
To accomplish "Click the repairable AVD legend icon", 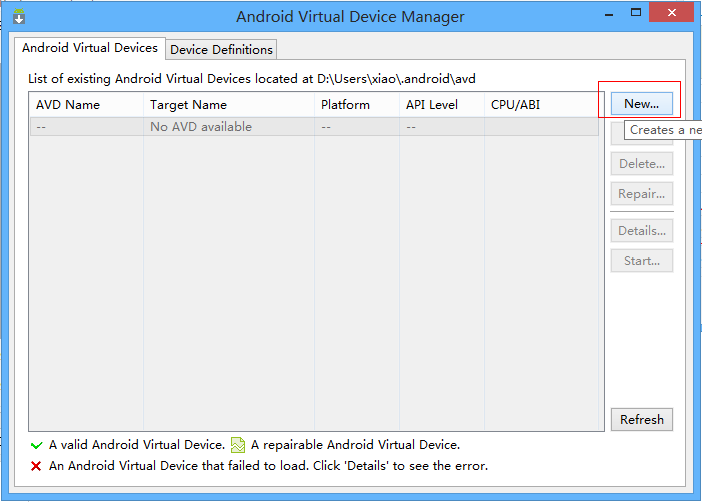I will tap(238, 445).
